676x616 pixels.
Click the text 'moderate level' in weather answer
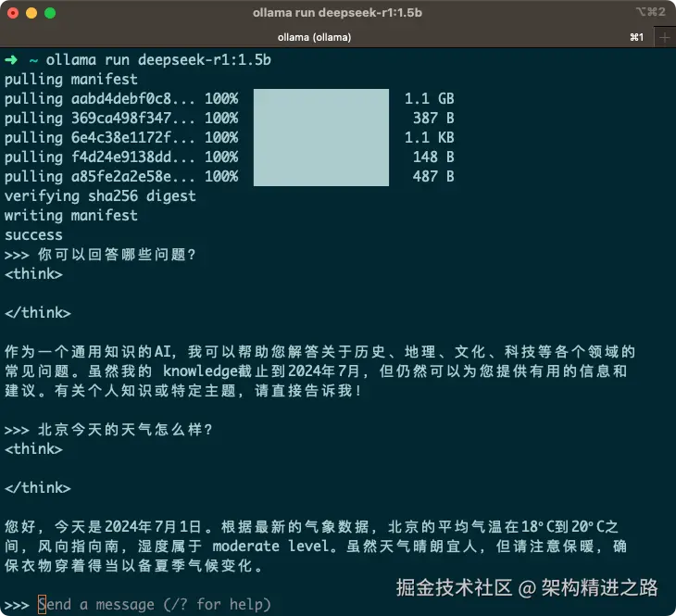(x=271, y=547)
